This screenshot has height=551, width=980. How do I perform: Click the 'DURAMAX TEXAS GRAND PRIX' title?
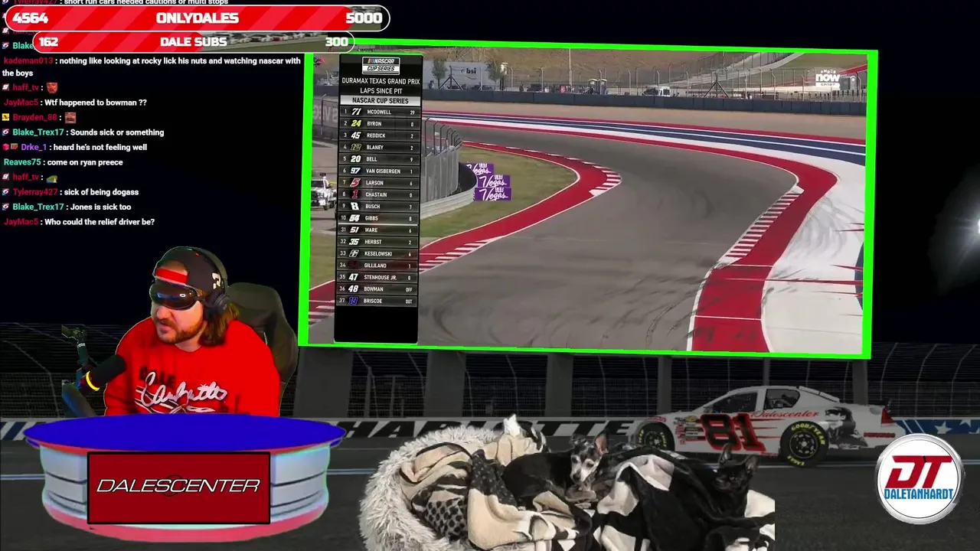[x=381, y=81]
